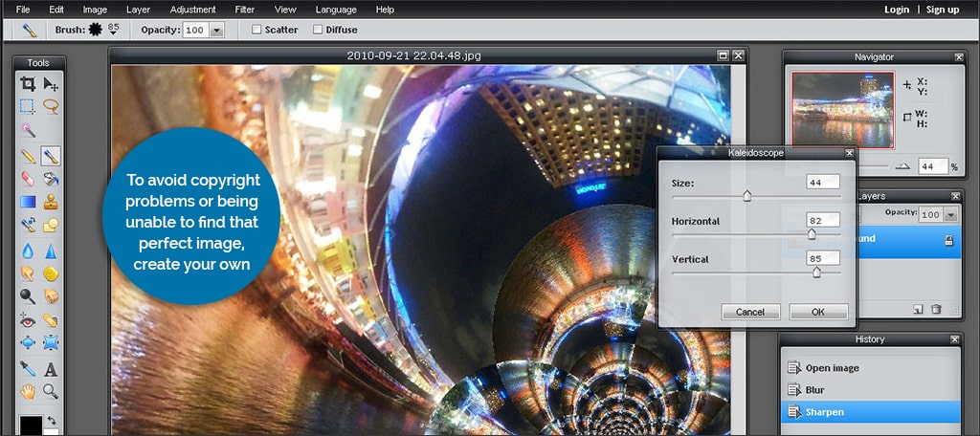Select the Eraser tool
The width and height of the screenshot is (980, 436).
tap(28, 179)
